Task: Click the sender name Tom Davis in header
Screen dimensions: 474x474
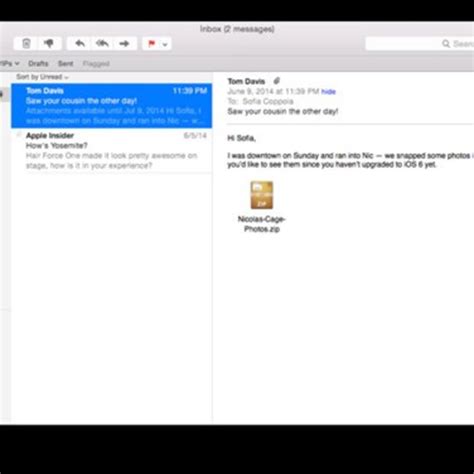Action: pos(246,81)
